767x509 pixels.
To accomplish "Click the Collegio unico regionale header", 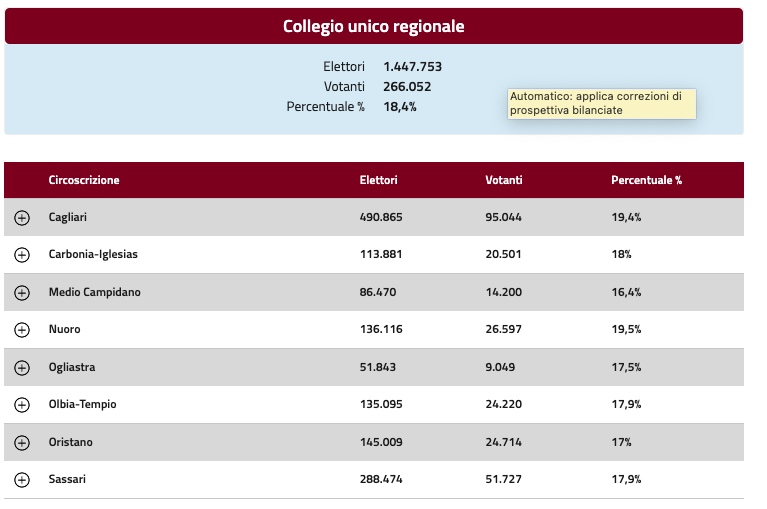I will click(x=373, y=26).
